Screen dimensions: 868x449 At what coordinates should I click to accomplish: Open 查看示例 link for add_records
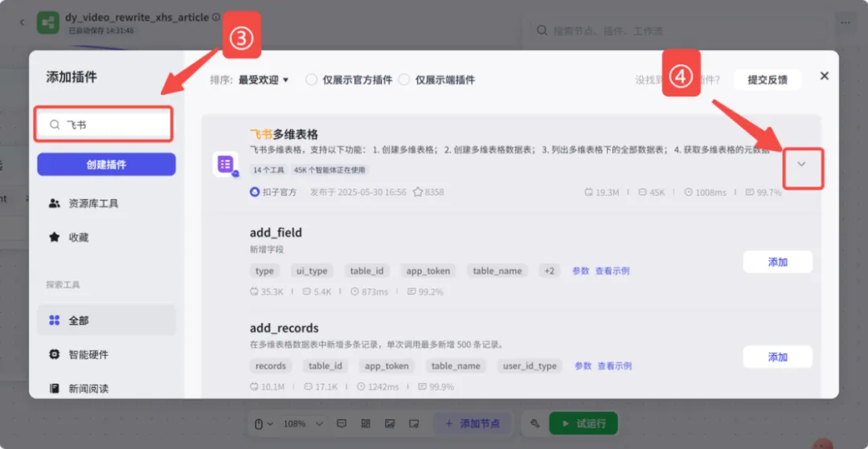click(x=615, y=366)
